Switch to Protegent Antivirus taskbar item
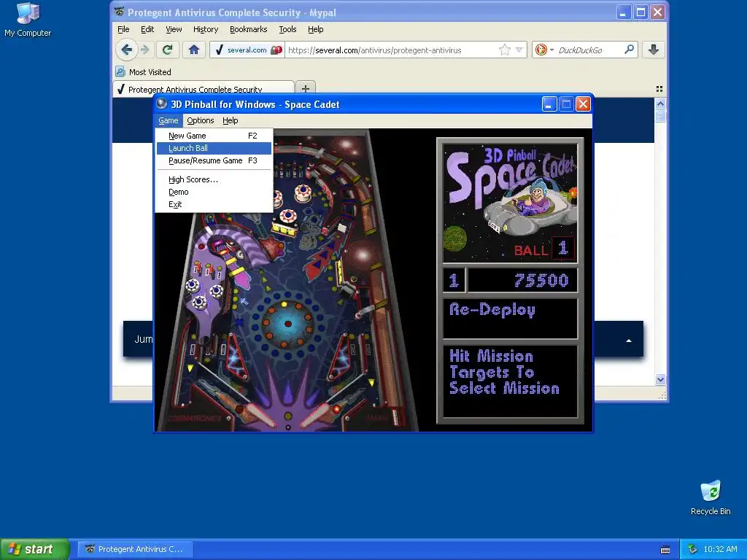This screenshot has height=560, width=747. pos(135,549)
